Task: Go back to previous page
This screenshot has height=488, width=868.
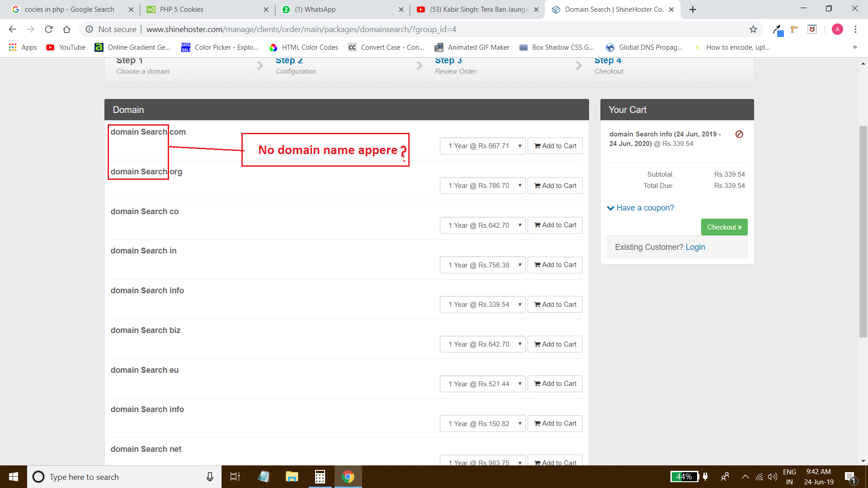Action: coord(12,29)
